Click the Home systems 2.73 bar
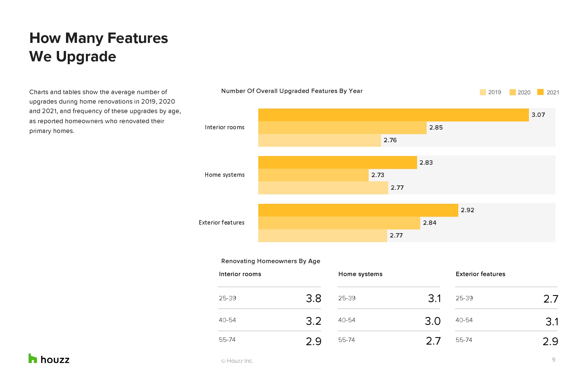 pos(313,175)
